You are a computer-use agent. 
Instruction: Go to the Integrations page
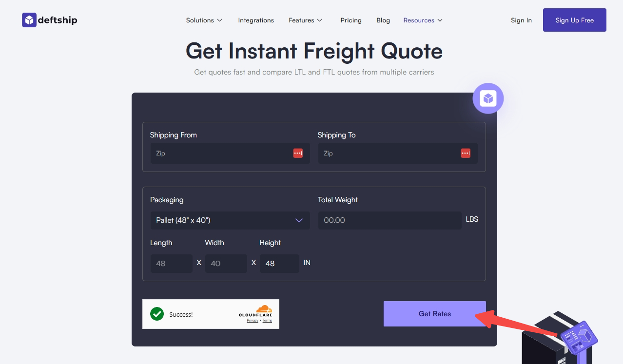tap(256, 20)
